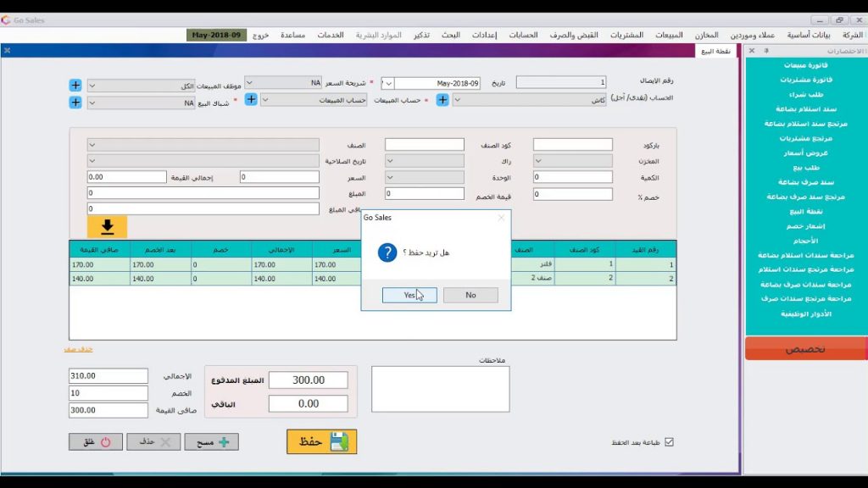The width and height of the screenshot is (868, 488).
Task: Close the shortcuts sidebar panel
Action: click(752, 50)
